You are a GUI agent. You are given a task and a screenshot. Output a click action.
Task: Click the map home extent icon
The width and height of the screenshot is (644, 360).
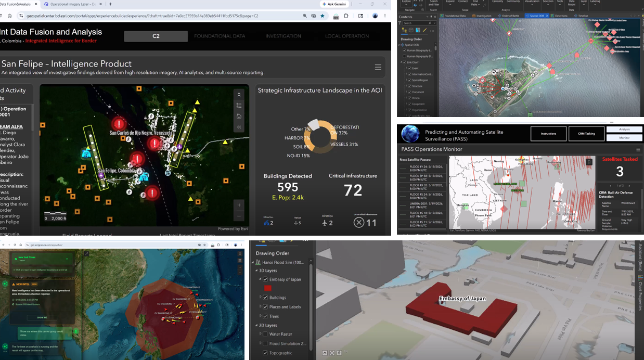pos(239,116)
